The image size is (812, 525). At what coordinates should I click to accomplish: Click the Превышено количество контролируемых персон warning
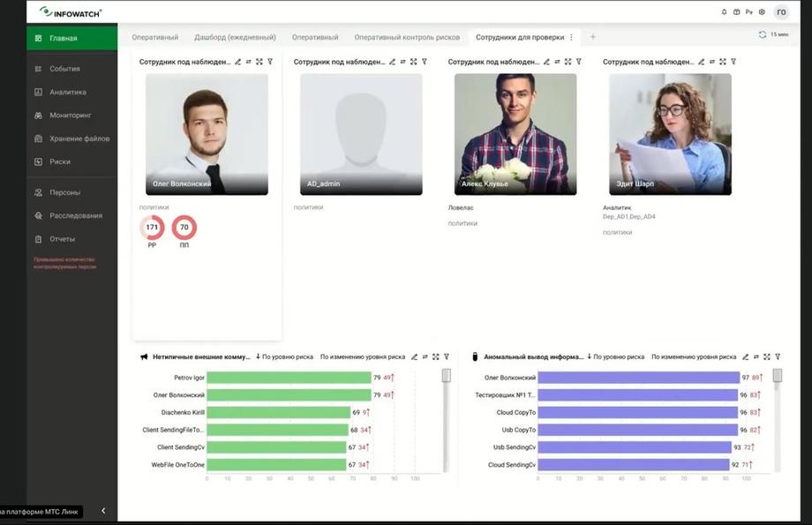pyautogui.click(x=64, y=263)
